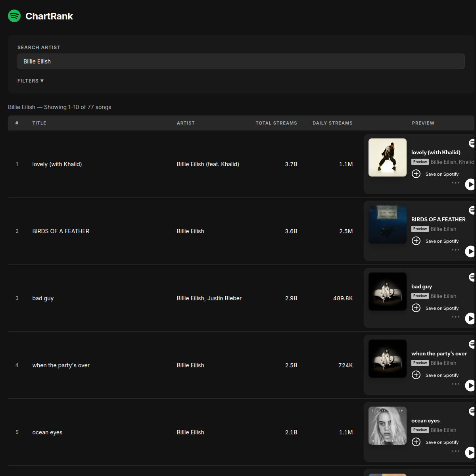Save ocean eyes on Spotify plus icon
This screenshot has width=476, height=476.
(x=416, y=442)
